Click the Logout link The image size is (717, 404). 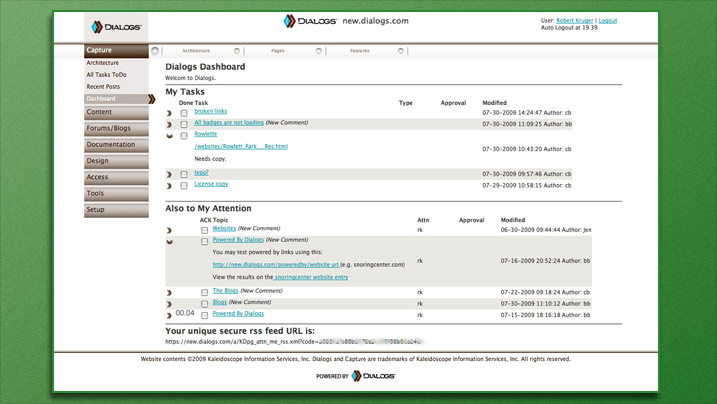pyautogui.click(x=608, y=21)
